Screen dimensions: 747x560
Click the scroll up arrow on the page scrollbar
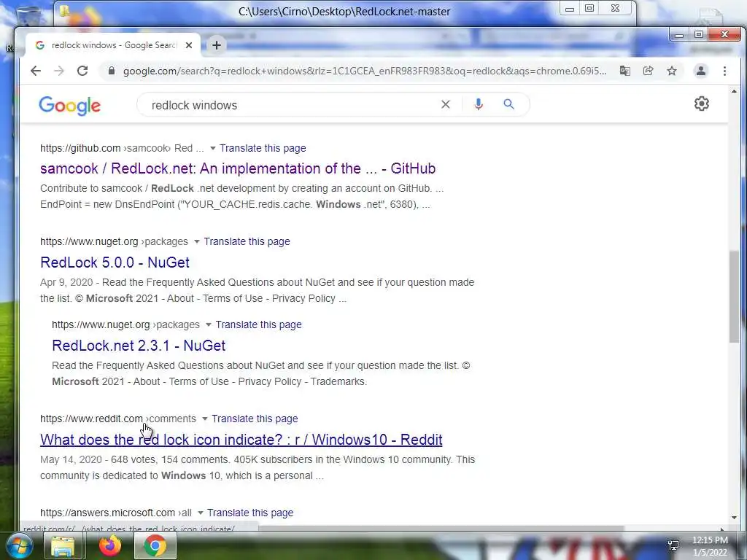tap(734, 91)
